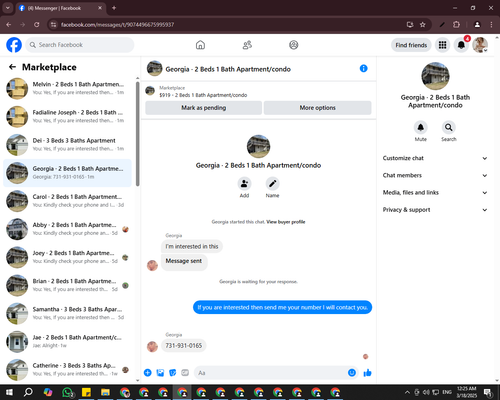Open the account profile picture menu
Screen dimensions: 500x400
[x=480, y=45]
